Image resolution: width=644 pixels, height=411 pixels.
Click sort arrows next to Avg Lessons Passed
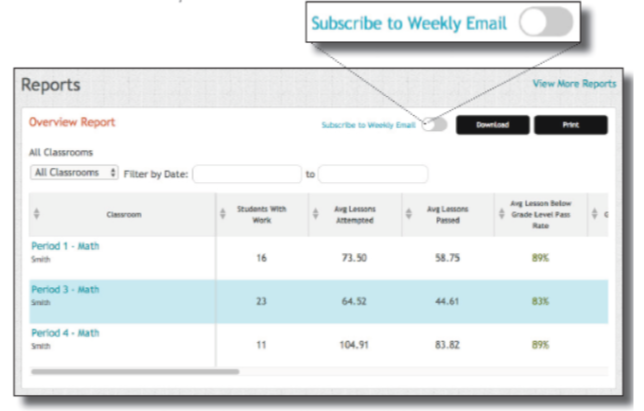[x=406, y=213]
